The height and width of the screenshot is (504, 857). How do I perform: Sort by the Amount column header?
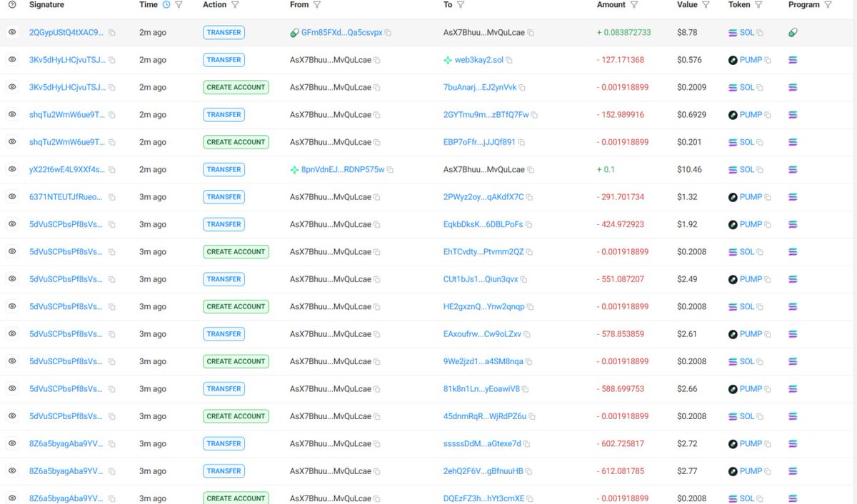(x=611, y=5)
